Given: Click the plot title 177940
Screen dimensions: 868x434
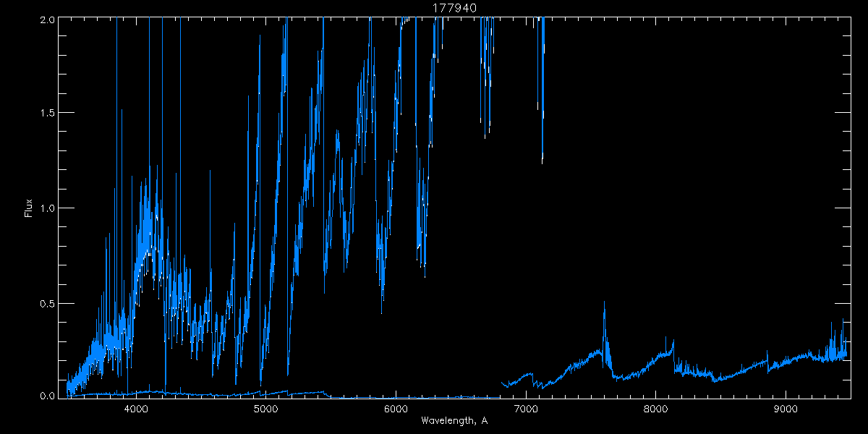Looking at the screenshot, I should pyautogui.click(x=454, y=8).
